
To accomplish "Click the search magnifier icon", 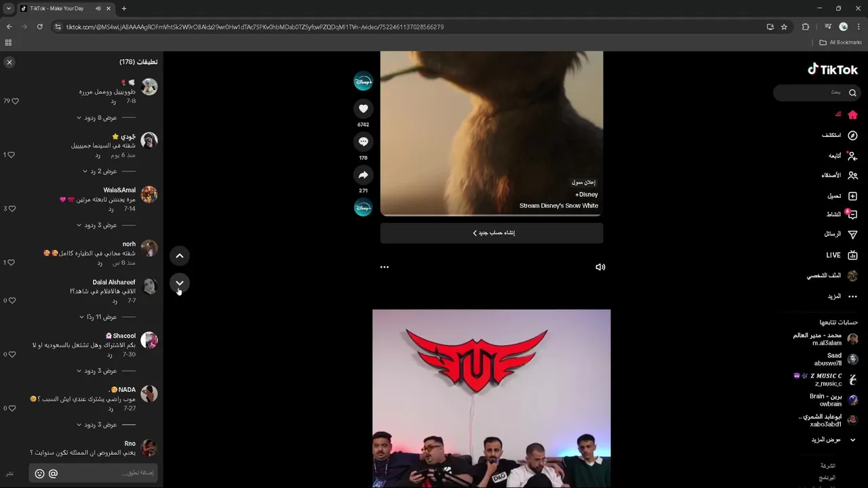I will [852, 92].
